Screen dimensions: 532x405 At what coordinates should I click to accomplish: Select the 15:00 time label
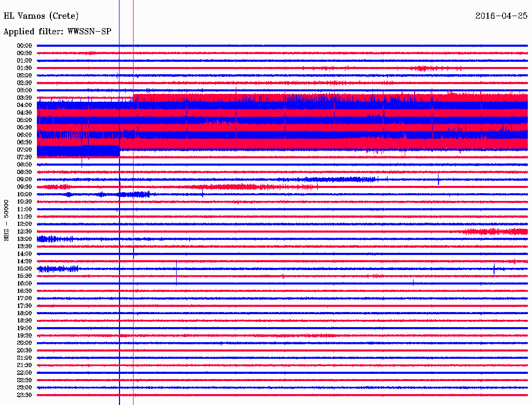coord(24,268)
